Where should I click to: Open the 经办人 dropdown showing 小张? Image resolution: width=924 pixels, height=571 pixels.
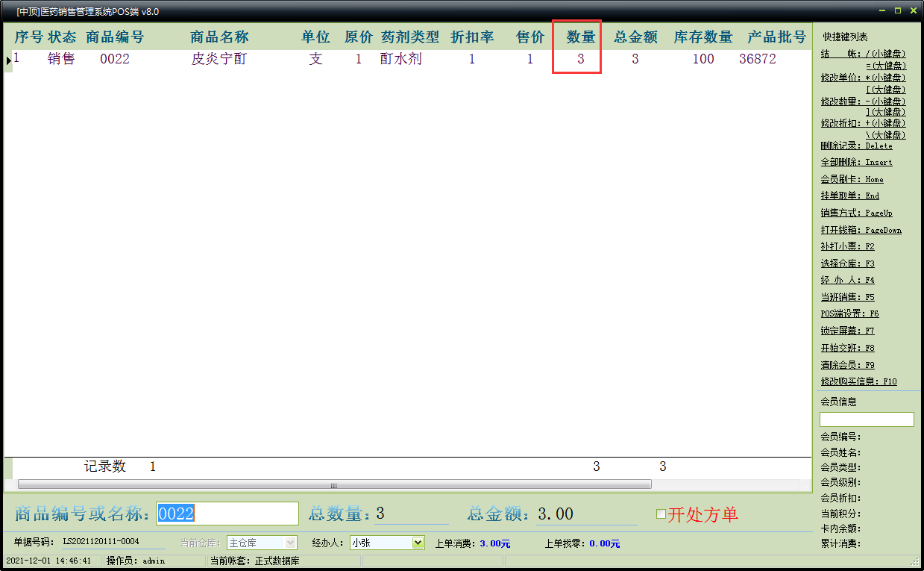click(x=418, y=543)
